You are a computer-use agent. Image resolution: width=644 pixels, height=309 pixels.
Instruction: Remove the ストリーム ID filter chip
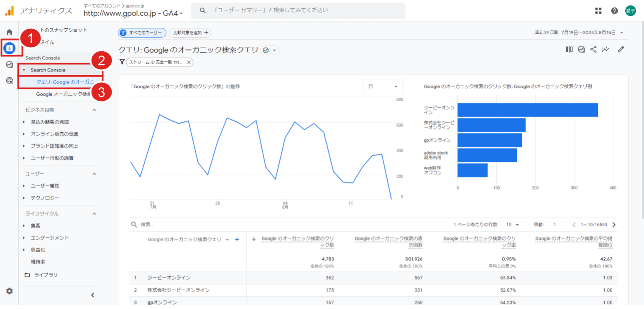(189, 62)
